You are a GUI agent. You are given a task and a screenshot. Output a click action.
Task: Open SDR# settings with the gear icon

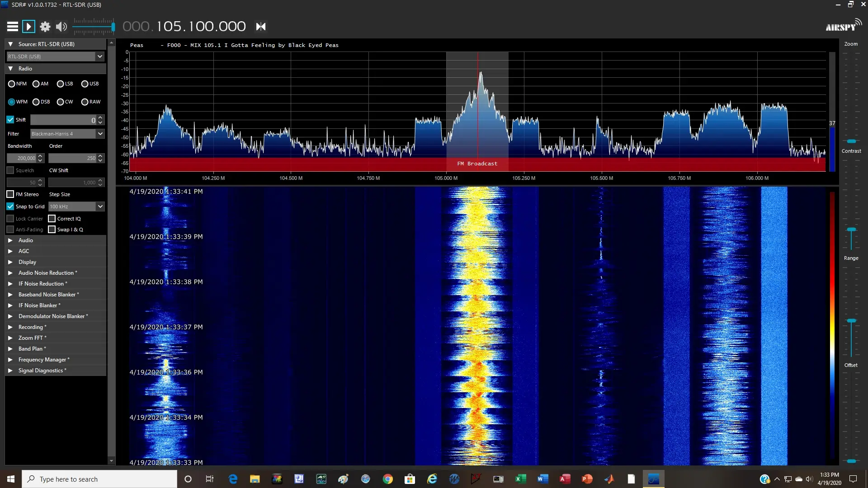(45, 26)
